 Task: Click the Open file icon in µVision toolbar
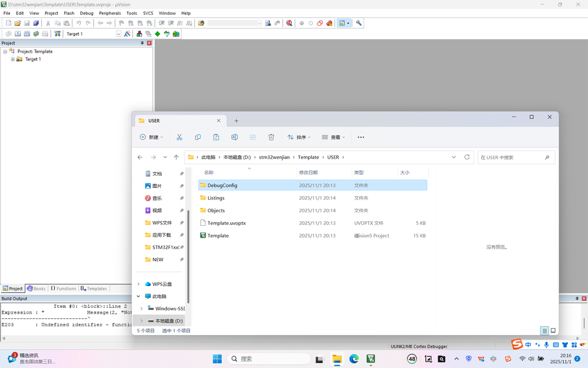pos(17,23)
